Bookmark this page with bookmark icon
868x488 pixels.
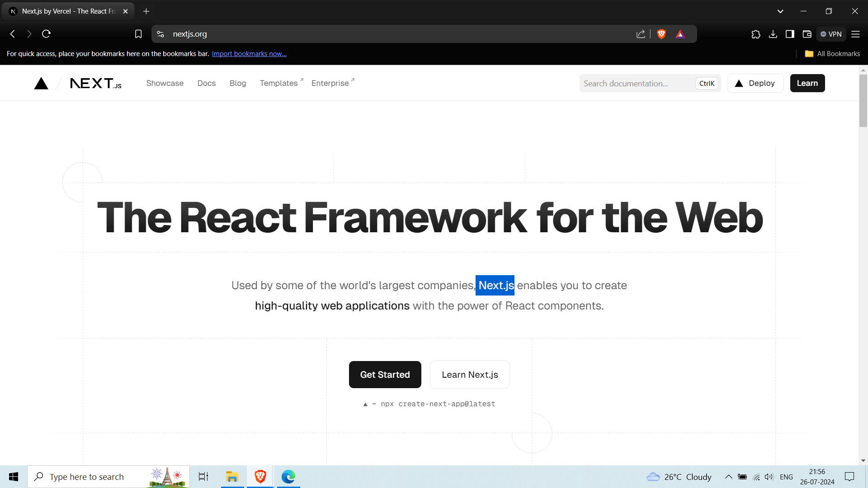pyautogui.click(x=138, y=34)
